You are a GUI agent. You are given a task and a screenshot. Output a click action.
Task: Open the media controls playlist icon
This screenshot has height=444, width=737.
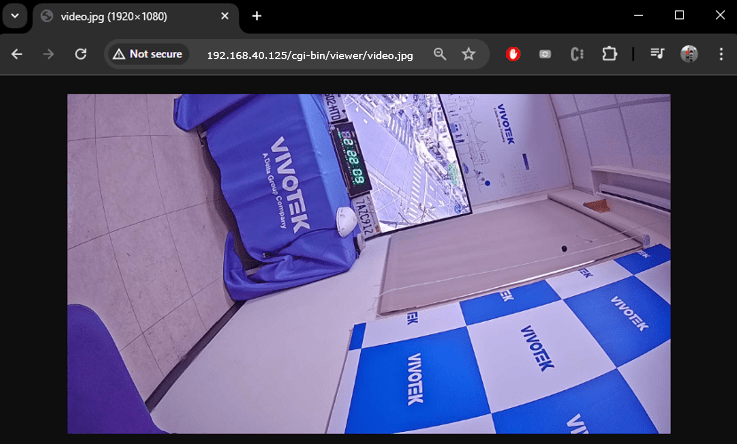coord(657,54)
